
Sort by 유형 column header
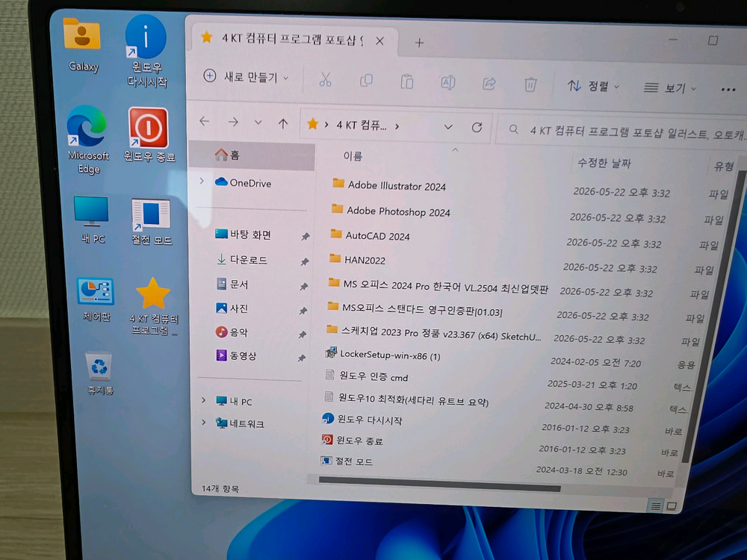(724, 167)
